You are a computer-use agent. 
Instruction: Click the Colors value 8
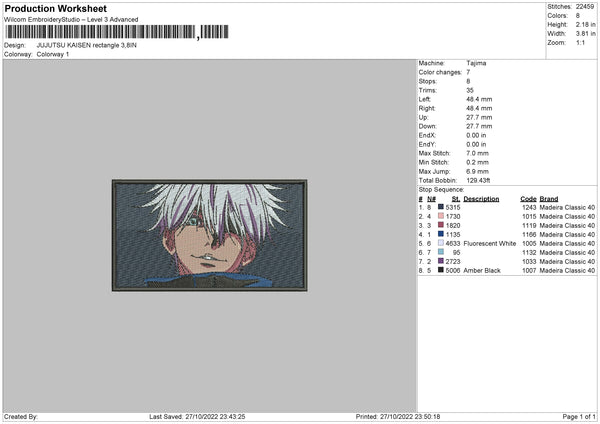578,16
